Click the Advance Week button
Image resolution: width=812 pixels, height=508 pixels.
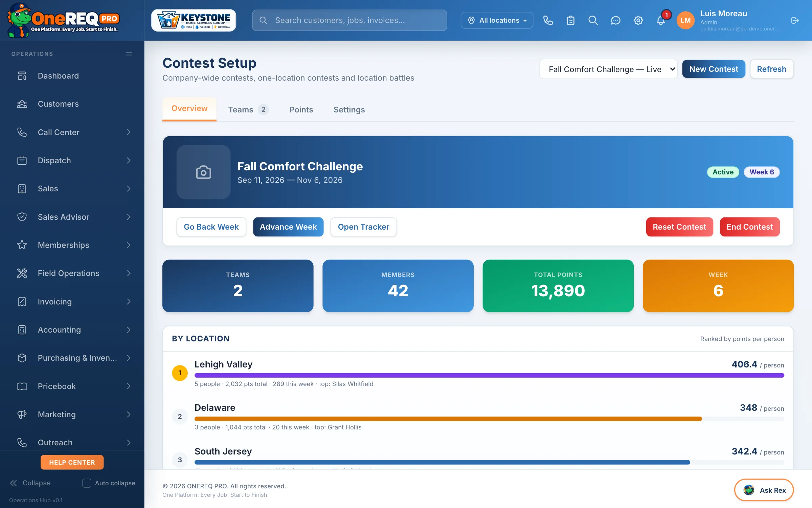point(288,227)
